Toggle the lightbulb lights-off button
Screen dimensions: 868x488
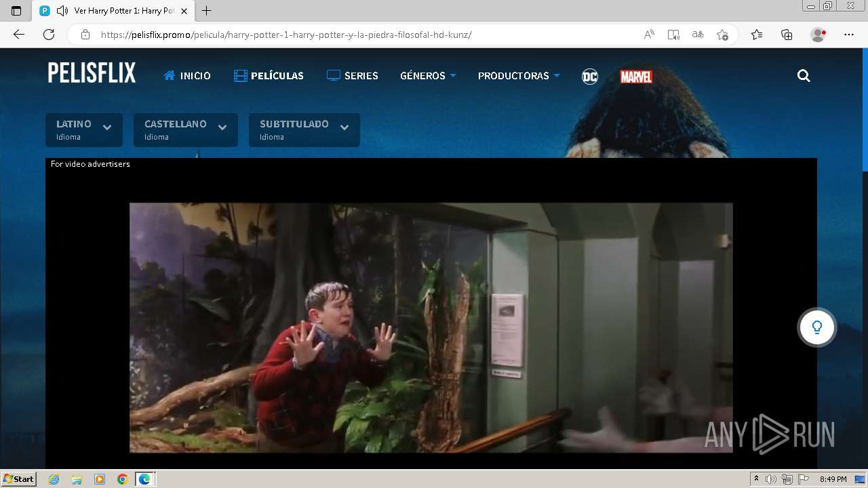pyautogui.click(x=816, y=327)
